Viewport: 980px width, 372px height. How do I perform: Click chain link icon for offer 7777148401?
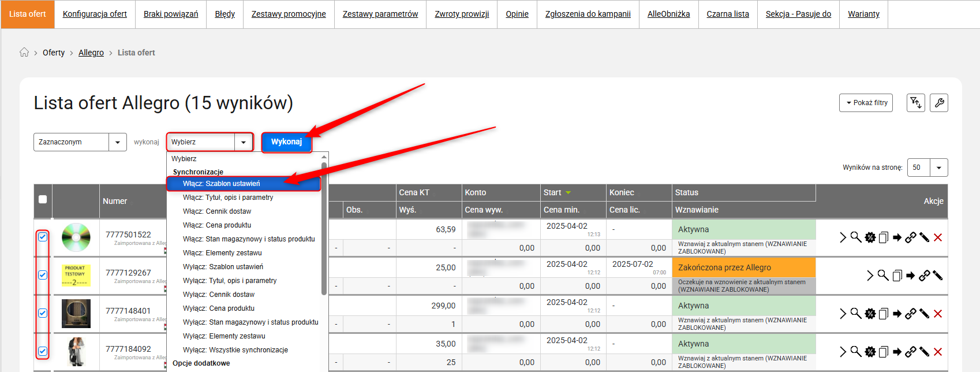(911, 314)
